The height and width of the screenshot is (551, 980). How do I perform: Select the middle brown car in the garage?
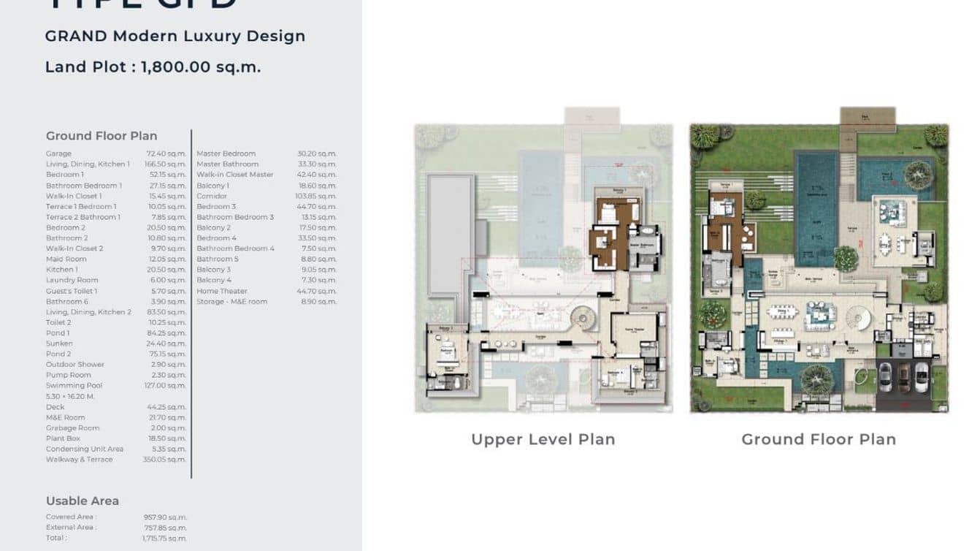point(904,377)
